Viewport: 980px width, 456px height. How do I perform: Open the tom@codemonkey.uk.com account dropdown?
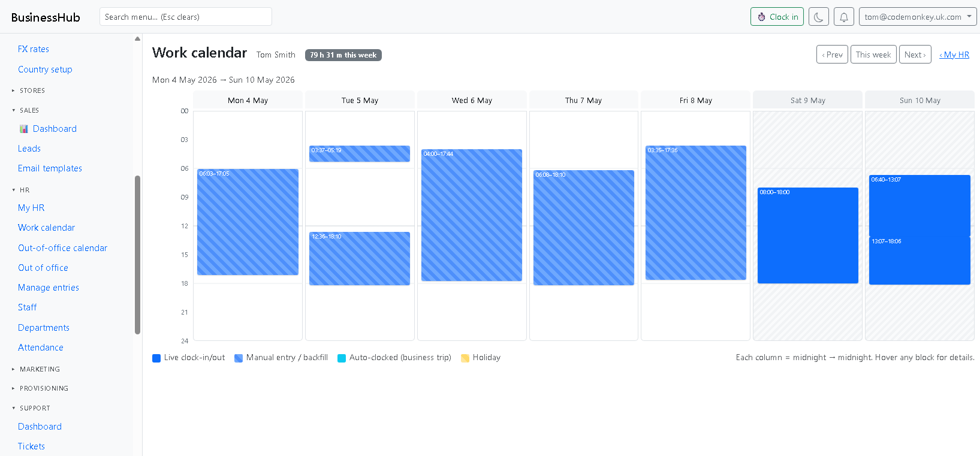[x=918, y=17]
